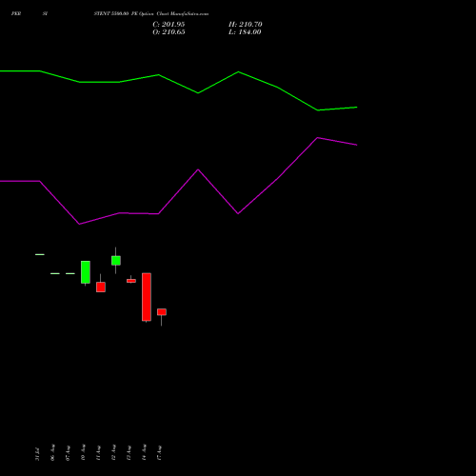This screenshot has width=476, height=476.
Task: Click the low price value L: 184.00
Action: [x=245, y=32]
